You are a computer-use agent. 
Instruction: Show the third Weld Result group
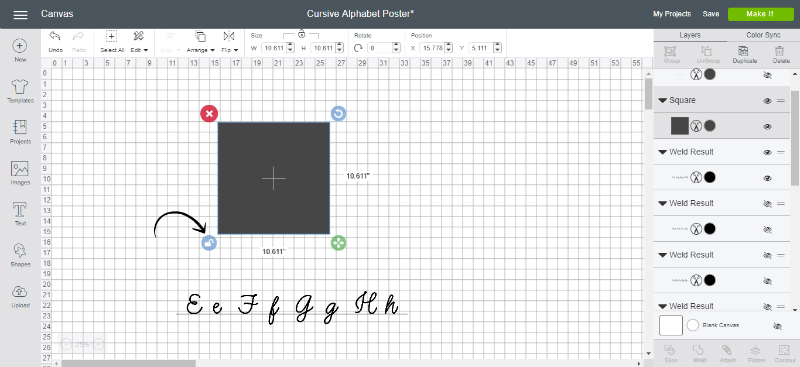pyautogui.click(x=767, y=255)
